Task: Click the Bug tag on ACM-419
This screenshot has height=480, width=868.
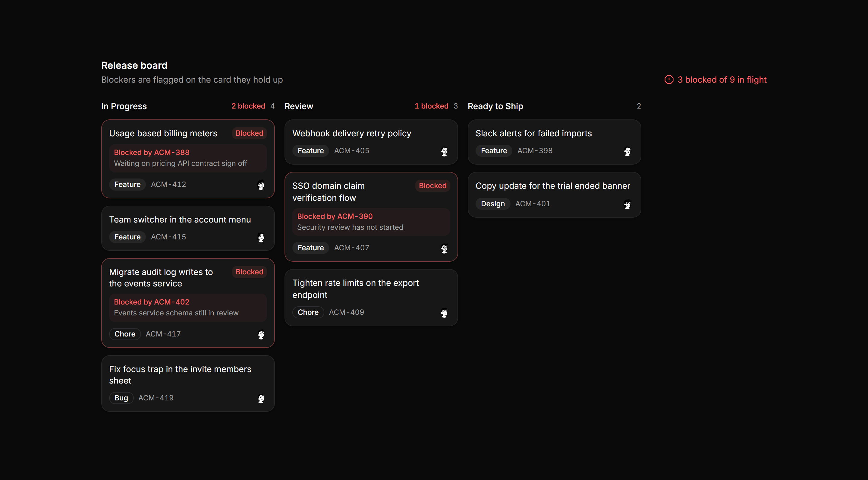Action: [x=121, y=398]
